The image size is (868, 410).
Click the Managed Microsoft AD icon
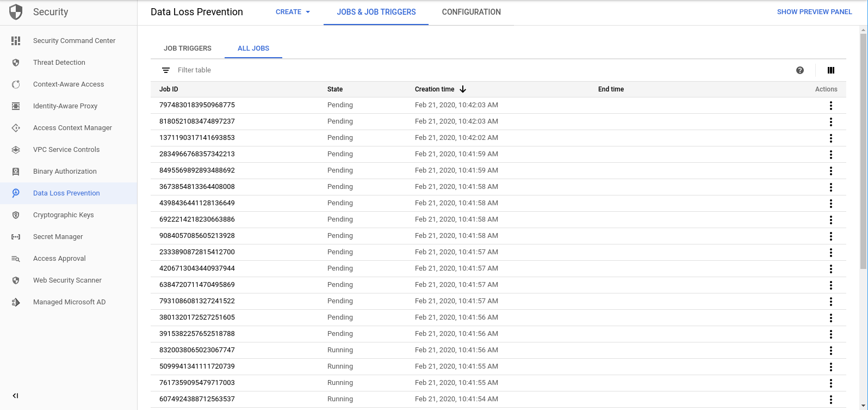click(x=16, y=302)
